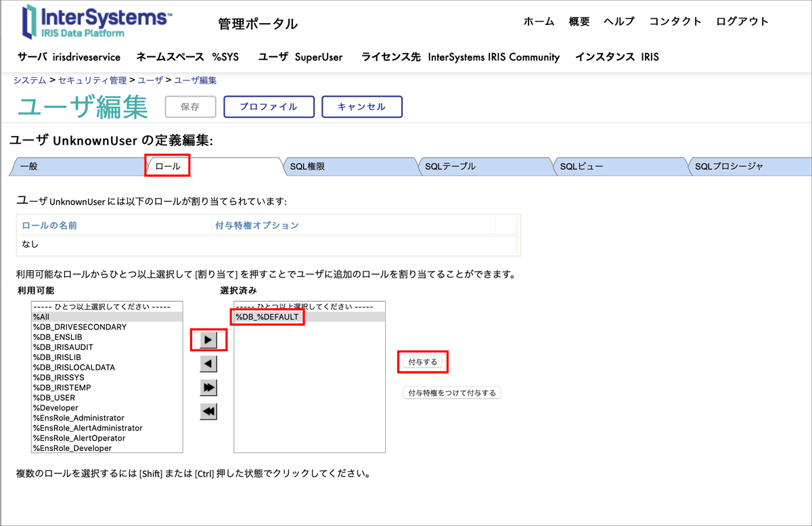Click the single right arrow move button
Image resolution: width=812 pixels, height=526 pixels.
pos(208,339)
